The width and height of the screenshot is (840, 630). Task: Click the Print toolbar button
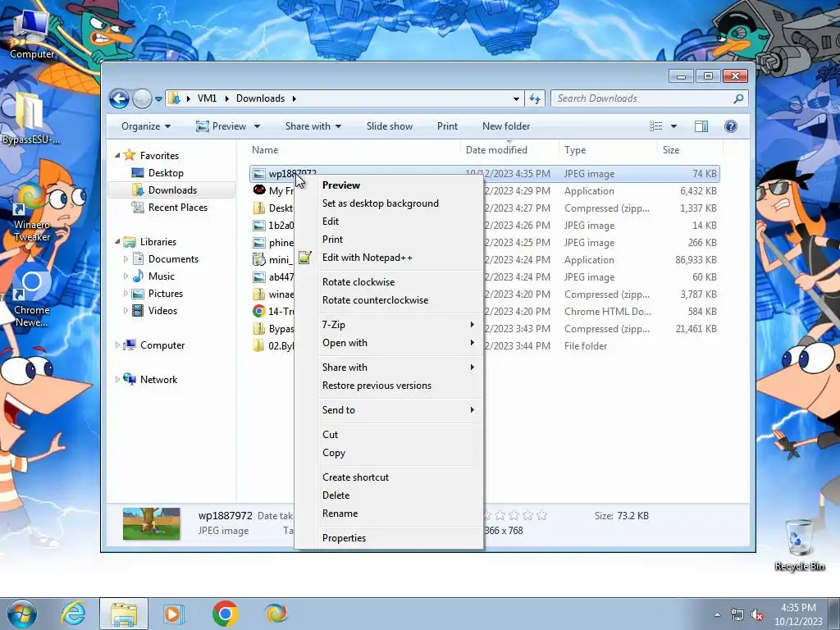(x=447, y=126)
